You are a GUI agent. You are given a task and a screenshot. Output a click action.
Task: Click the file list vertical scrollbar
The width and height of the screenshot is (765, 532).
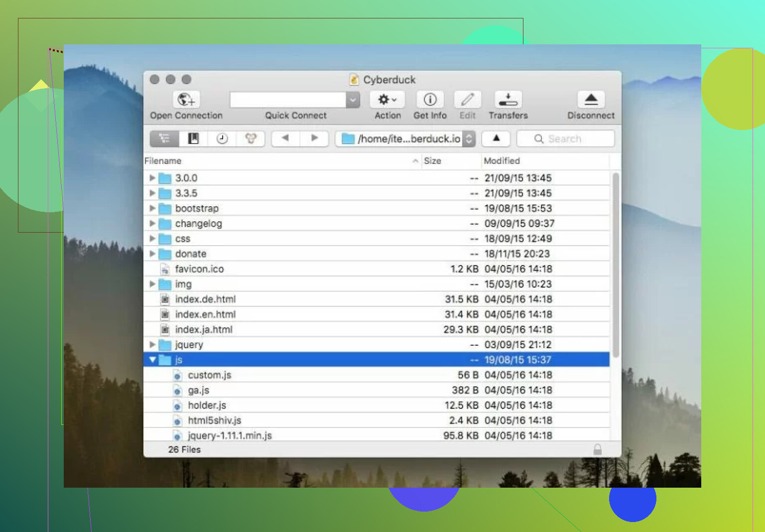click(616, 265)
